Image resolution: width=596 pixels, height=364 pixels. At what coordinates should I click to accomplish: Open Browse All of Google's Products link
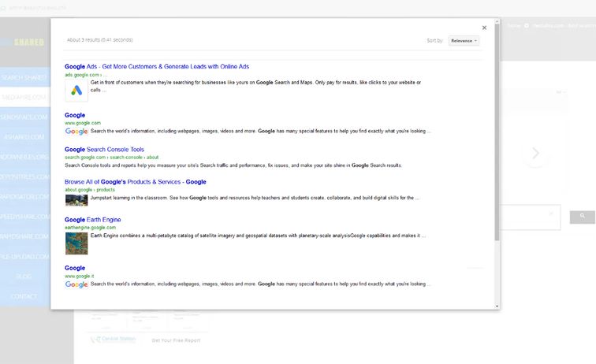pyautogui.click(x=135, y=182)
